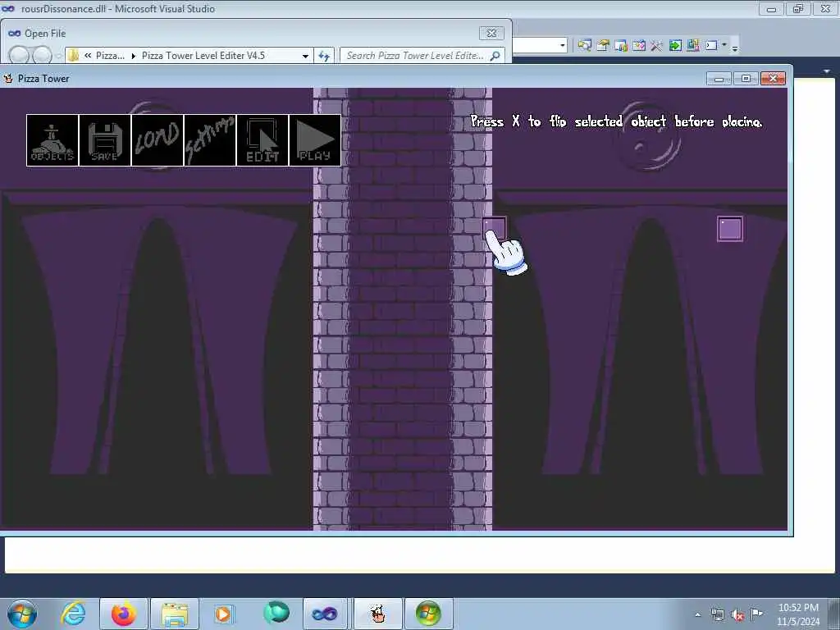
Task: Minimize the Pizza Tower game window
Action: 719,79
